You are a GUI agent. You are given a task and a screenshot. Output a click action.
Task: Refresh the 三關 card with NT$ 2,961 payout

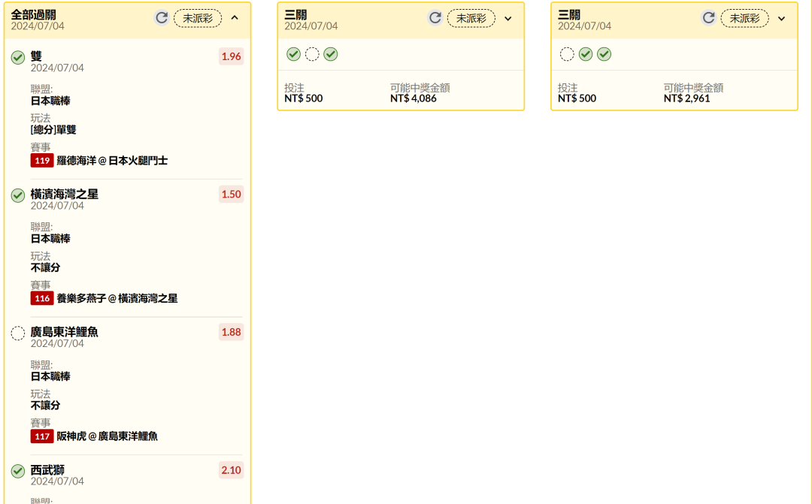[x=708, y=18]
